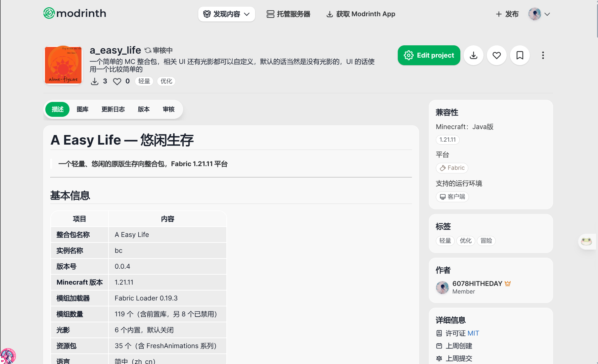Screen dimensions: 598x364
Task: Click the round avatar in bottom-left corner
Action: click(x=8, y=356)
